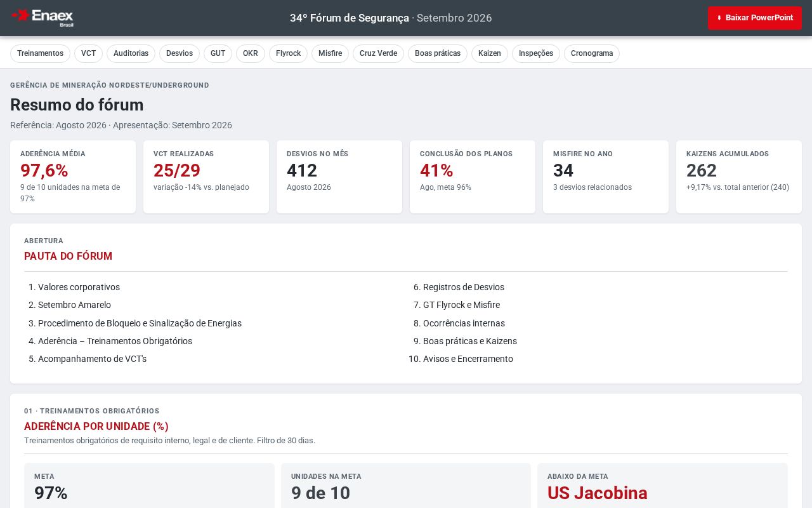Click agenda item Acompanhamento de VCT's
Viewport: 812px width, 508px height.
pos(92,359)
